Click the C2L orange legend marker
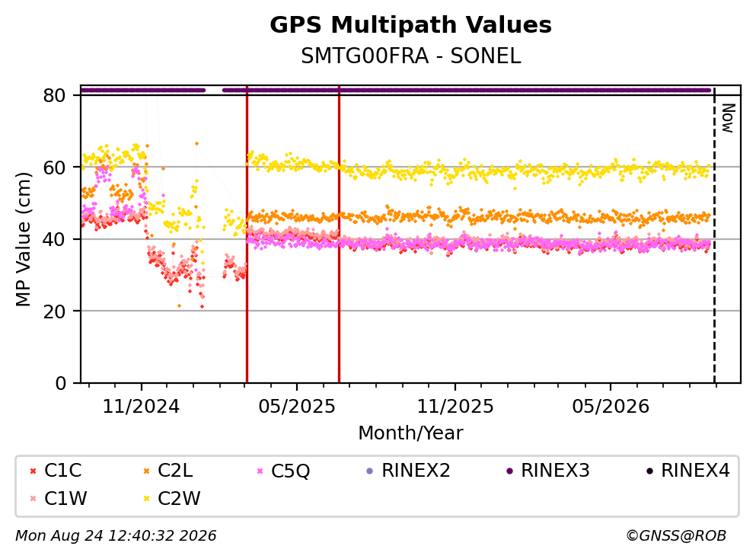The image size is (756, 559). pos(147,471)
